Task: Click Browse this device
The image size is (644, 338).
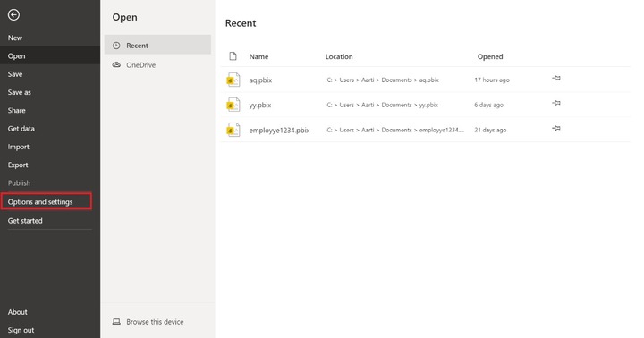Action: (155, 322)
